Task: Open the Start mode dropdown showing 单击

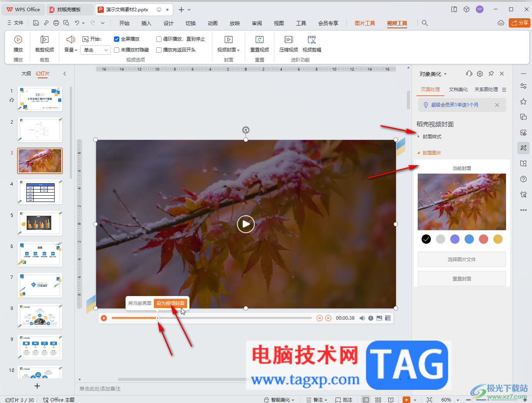Action: [96, 50]
